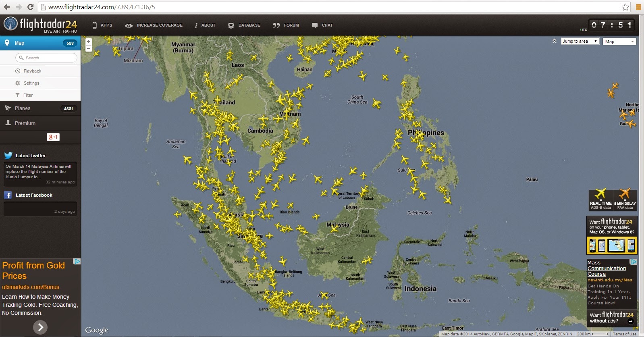644x337 pixels.
Task: Open the Map type dropdown
Action: tap(619, 42)
